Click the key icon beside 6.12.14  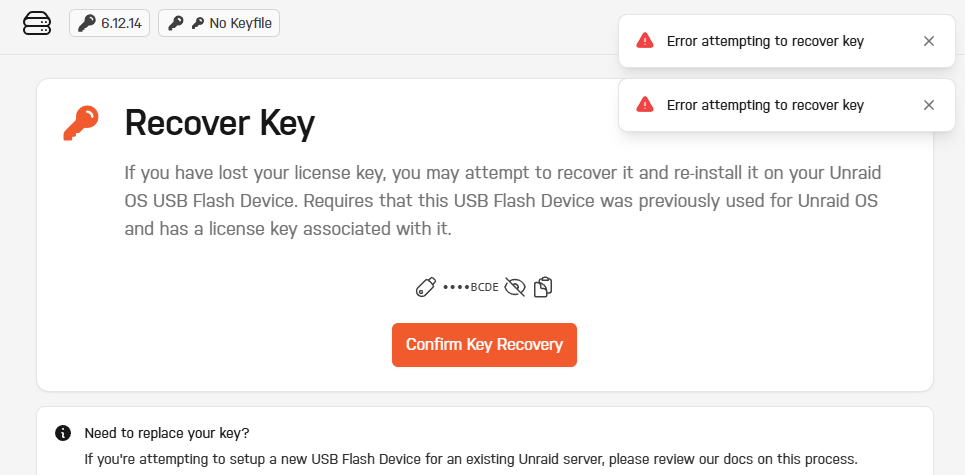[87, 23]
